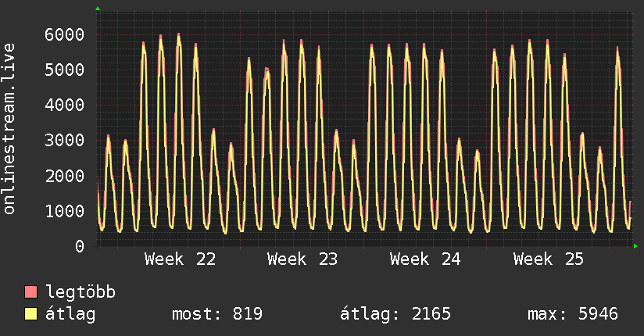Select the legtöbb legend label
Screen dimensions: 644x336
coord(80,292)
